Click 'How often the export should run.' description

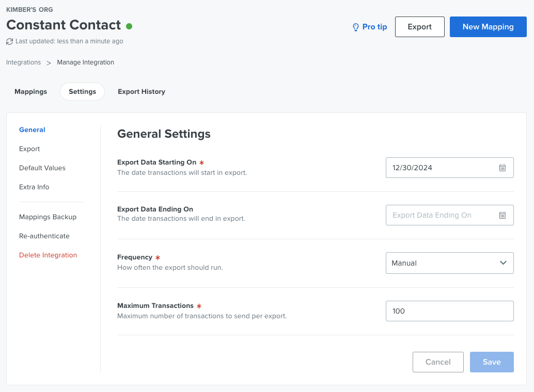click(170, 268)
